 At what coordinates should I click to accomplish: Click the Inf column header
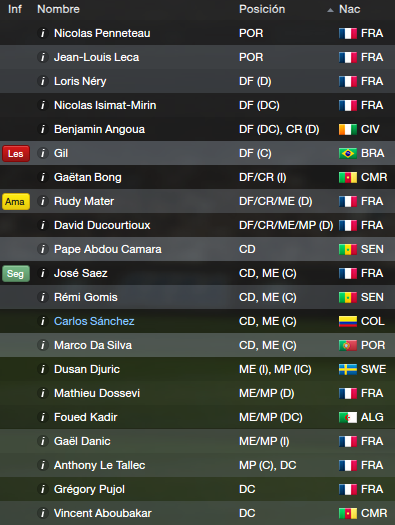[15, 9]
